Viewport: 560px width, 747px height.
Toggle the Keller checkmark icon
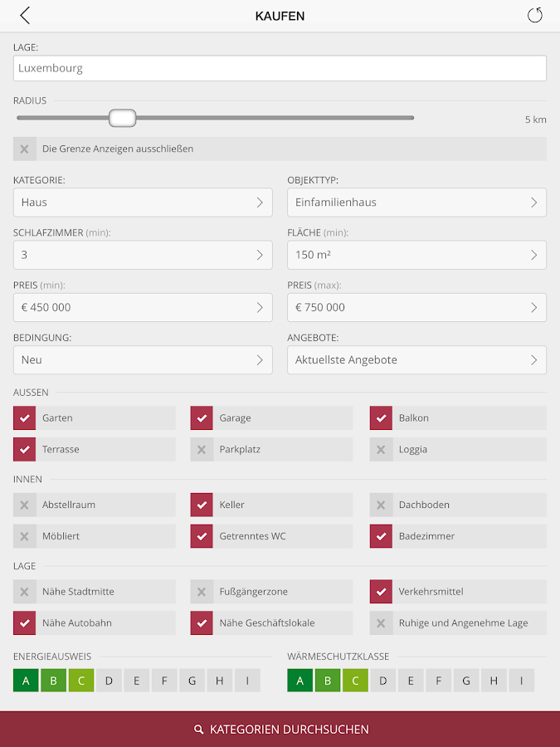pyautogui.click(x=202, y=505)
